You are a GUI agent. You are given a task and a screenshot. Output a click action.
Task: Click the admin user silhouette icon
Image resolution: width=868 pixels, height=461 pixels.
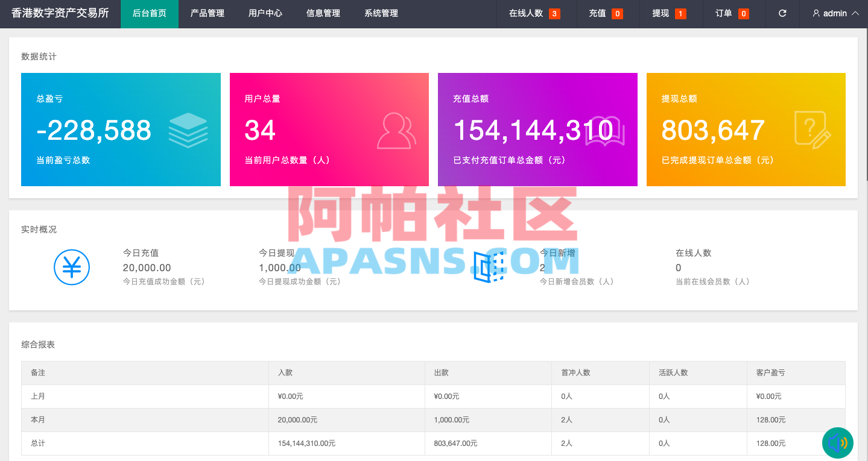817,13
